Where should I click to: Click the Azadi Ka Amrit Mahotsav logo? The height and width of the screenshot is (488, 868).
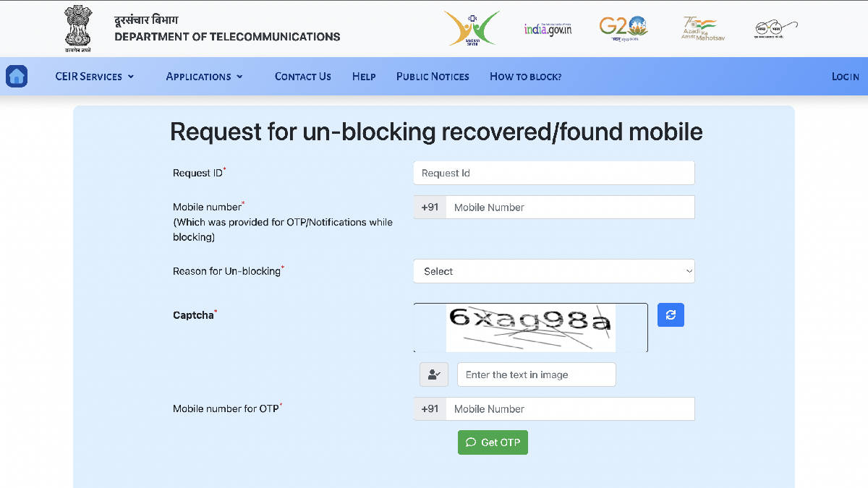(702, 29)
